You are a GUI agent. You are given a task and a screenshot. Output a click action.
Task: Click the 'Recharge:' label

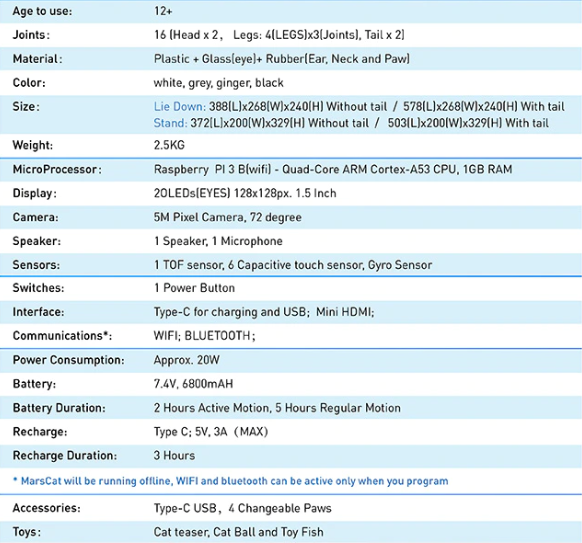(40, 432)
